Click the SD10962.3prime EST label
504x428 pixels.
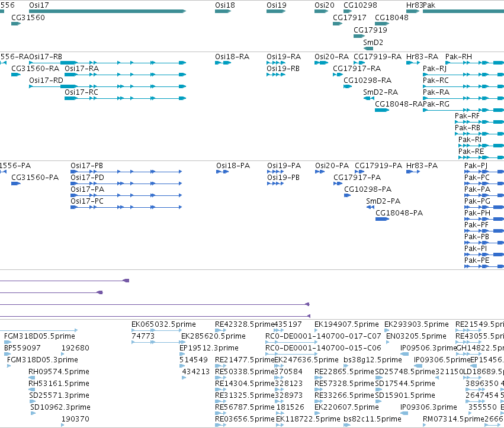tap(60, 407)
